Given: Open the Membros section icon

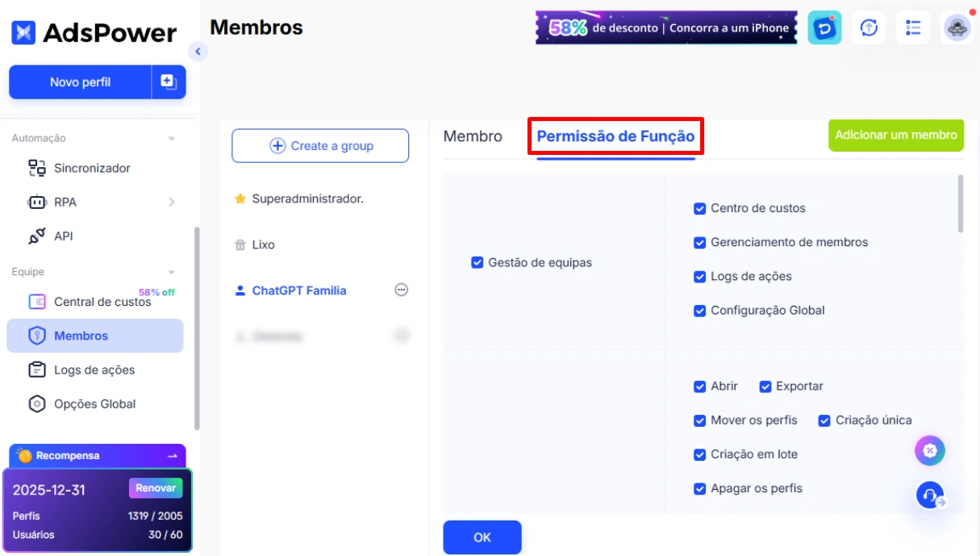Looking at the screenshot, I should tap(38, 335).
